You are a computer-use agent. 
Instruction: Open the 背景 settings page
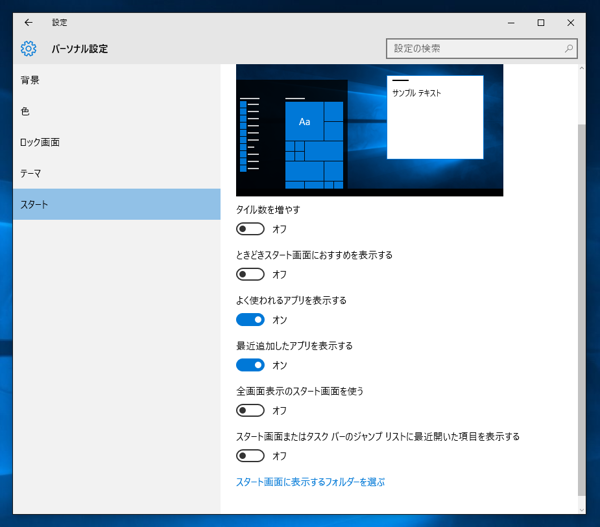[x=117, y=80]
